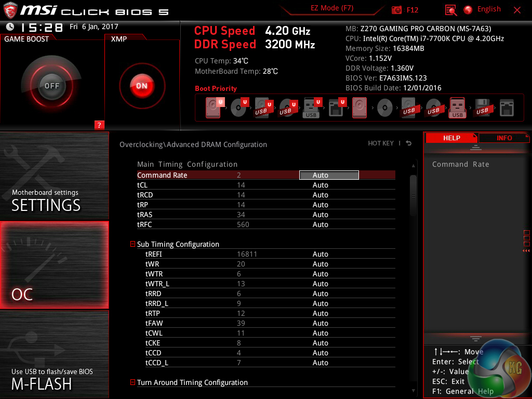Click the HOT KEY label

[x=381, y=143]
